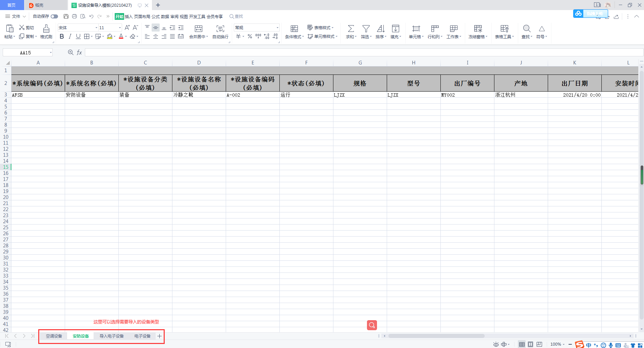Viewport: 644px width, 348px height.
Task: Click the Fill (填充) icon
Action: pos(395,29)
